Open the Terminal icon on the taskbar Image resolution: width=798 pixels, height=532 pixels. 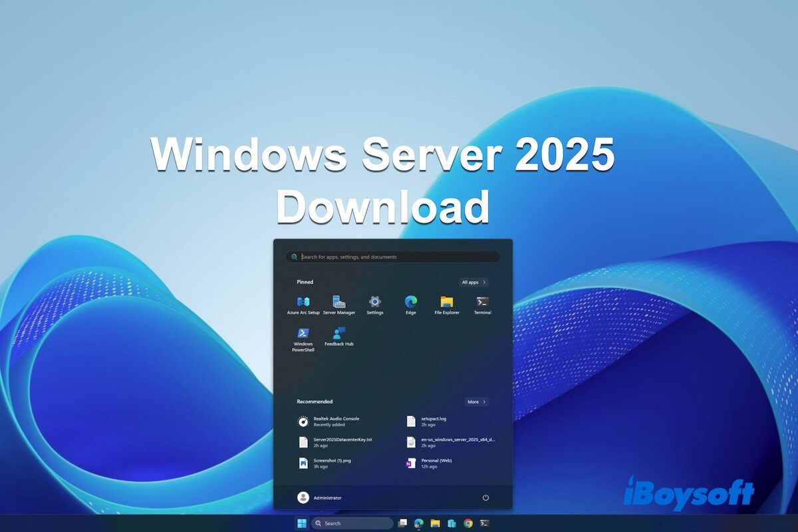(485, 523)
